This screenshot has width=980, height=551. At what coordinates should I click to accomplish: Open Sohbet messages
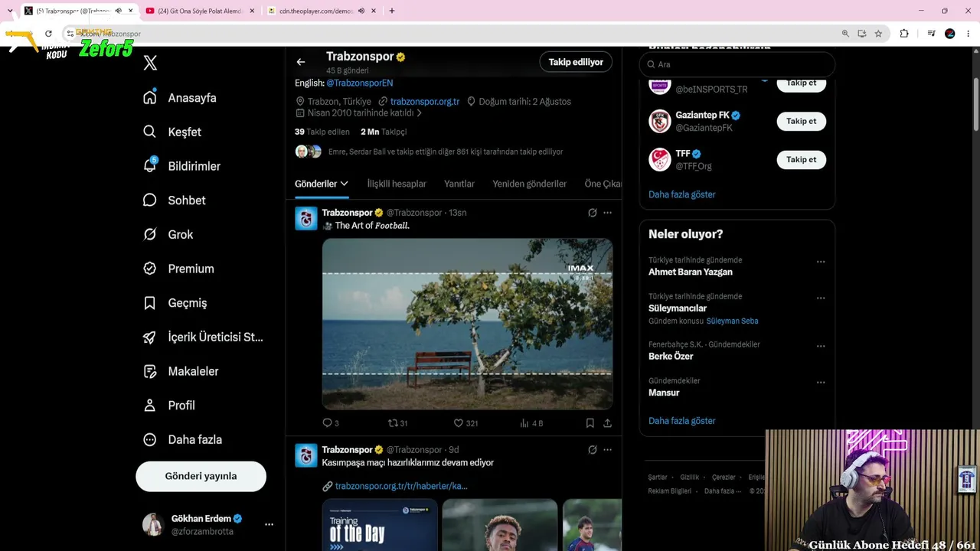[175, 201]
